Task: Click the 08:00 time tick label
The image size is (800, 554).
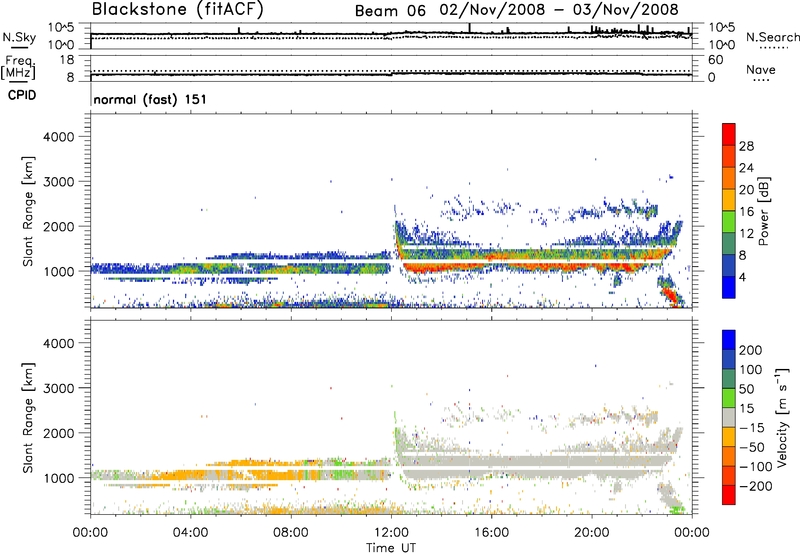Action: click(290, 533)
